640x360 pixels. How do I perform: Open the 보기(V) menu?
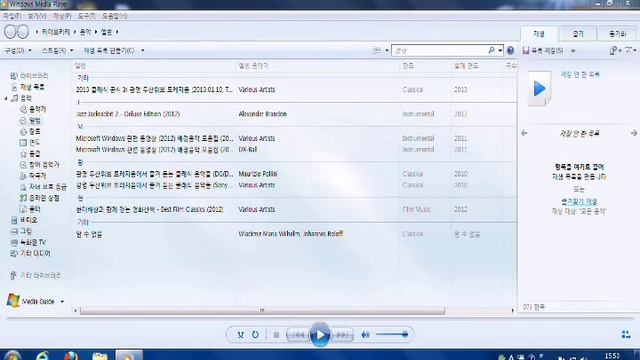pyautogui.click(x=37, y=16)
